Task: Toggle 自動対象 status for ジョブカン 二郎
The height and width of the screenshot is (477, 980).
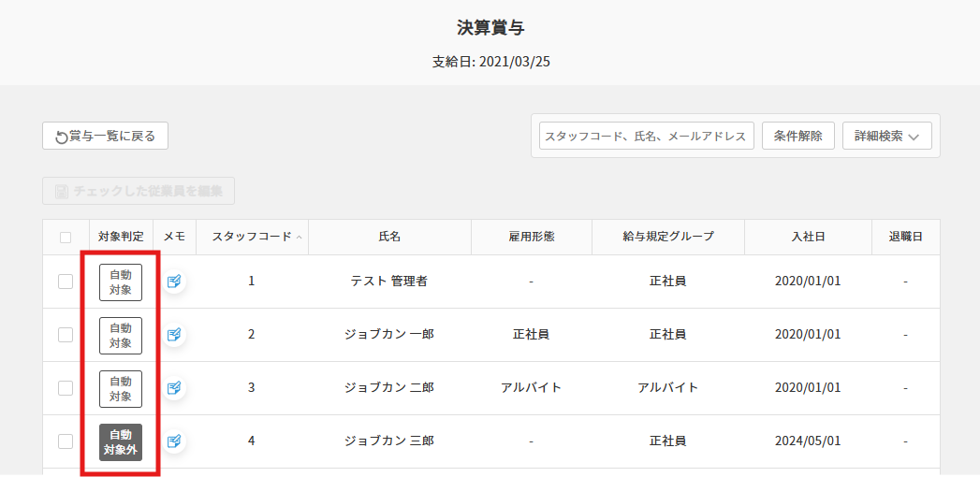Action: point(121,388)
